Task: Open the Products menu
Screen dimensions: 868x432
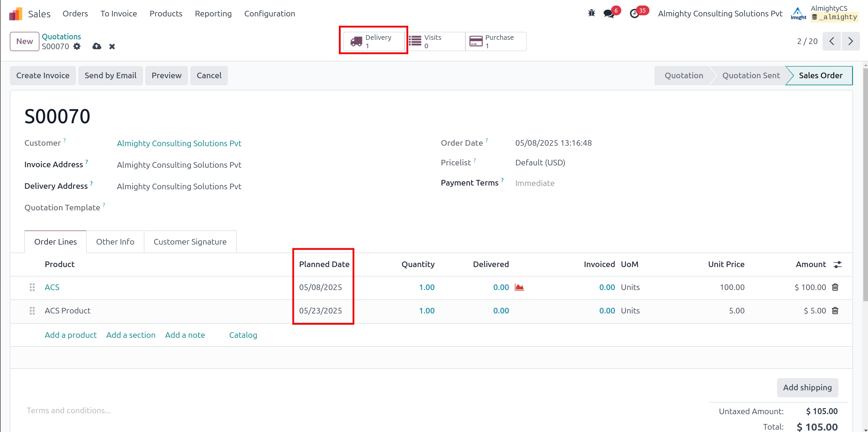Action: tap(166, 14)
